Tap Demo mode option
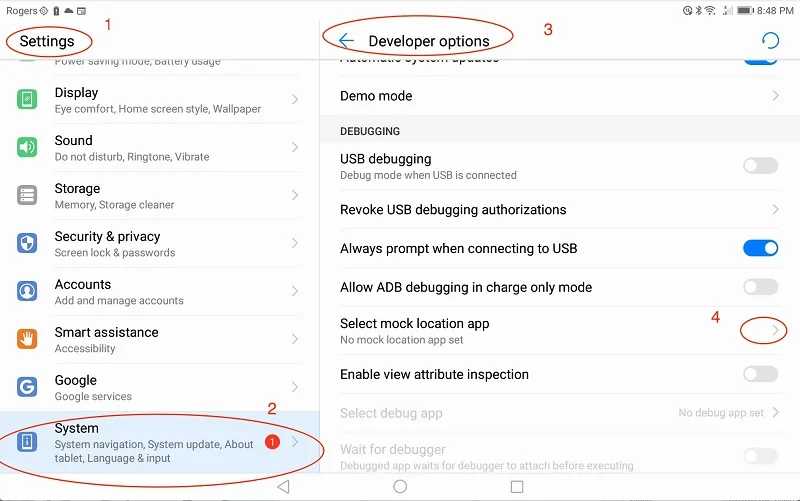This screenshot has height=501, width=800. pos(560,96)
